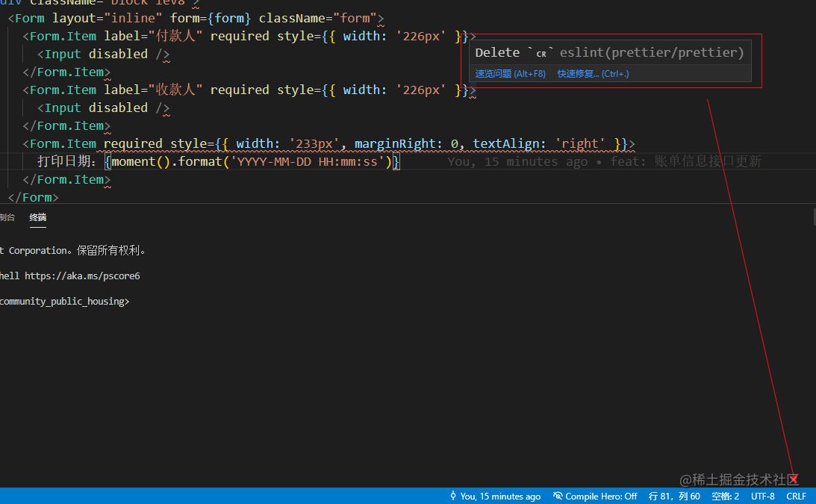Click the CRLF end-of-line indicator
The width and height of the screenshot is (816, 504).
(x=797, y=497)
